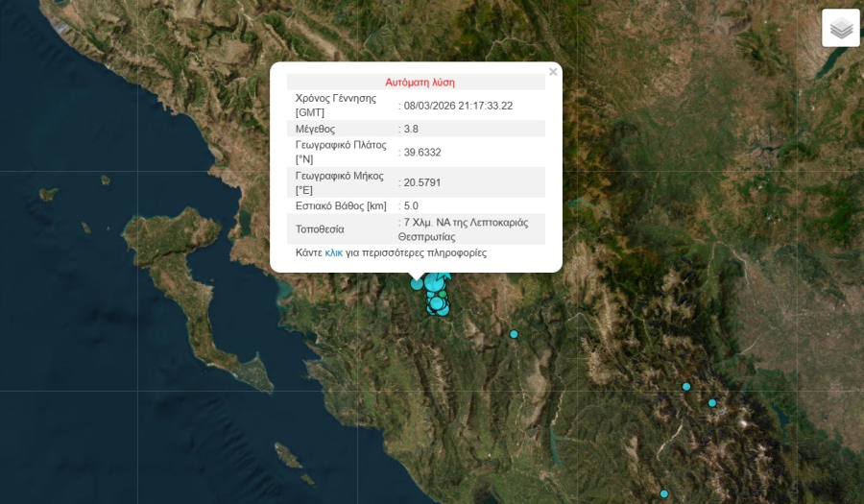Image resolution: width=864 pixels, height=504 pixels.
Task: Click the upper-left marker of the southeastern pair
Action: coord(686,387)
